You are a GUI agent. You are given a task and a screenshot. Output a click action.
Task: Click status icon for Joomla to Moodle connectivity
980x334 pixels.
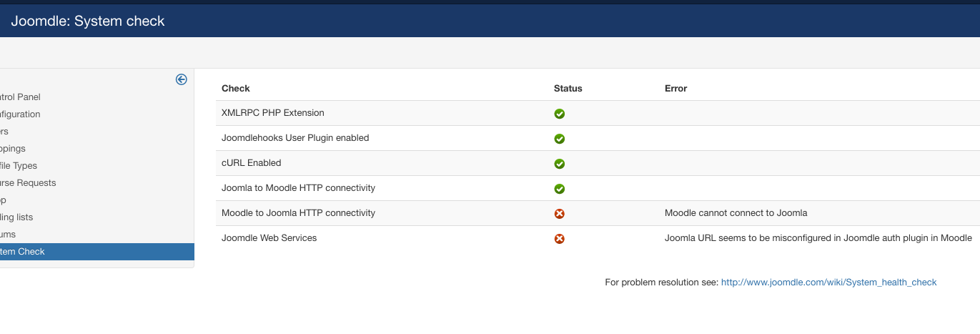[560, 189]
